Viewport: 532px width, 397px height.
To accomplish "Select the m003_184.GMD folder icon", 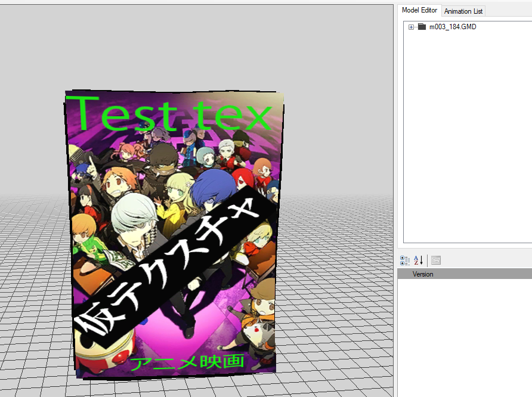I will tap(422, 26).
